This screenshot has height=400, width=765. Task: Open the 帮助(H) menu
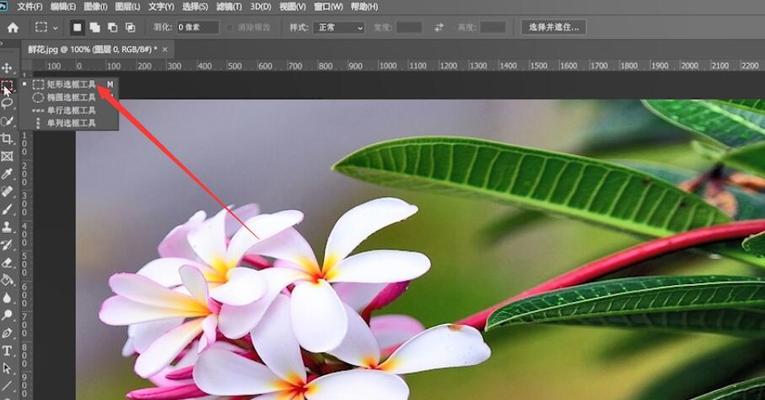click(x=364, y=7)
